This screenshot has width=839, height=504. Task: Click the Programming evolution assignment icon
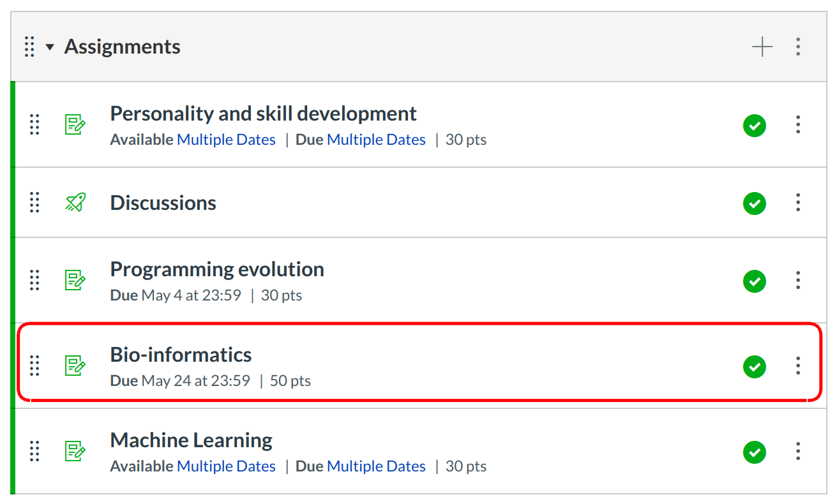(x=75, y=280)
